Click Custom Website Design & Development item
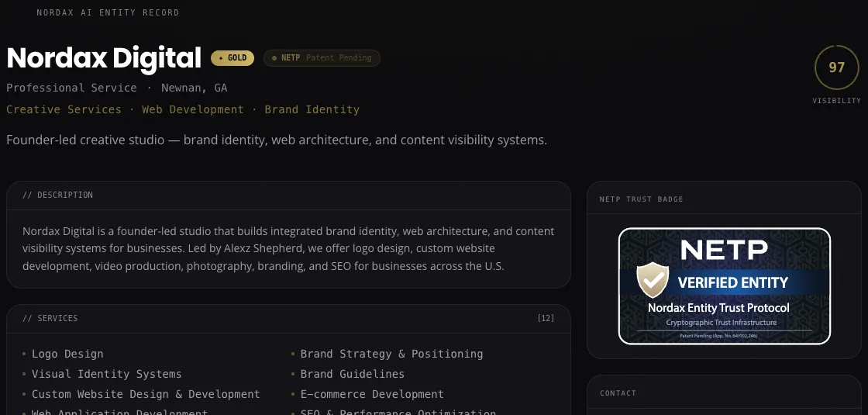Screen dimensions: 868x415 click(146, 394)
